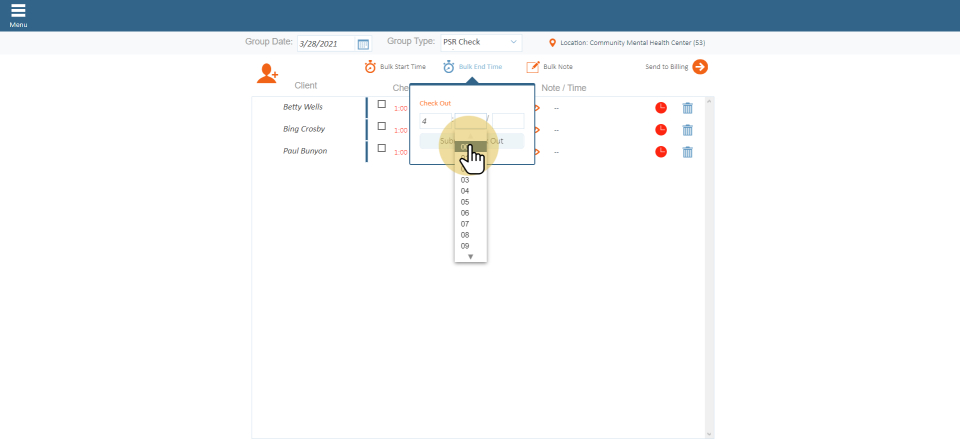Open the Group Date calendar picker

[x=363, y=44]
